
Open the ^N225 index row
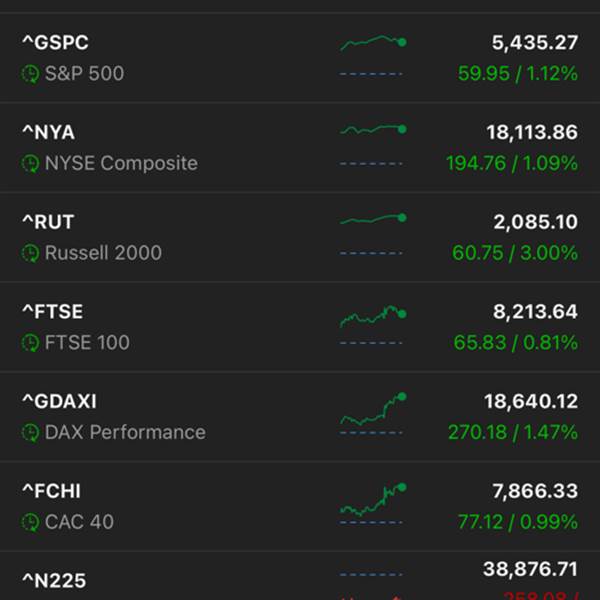[x=300, y=576]
